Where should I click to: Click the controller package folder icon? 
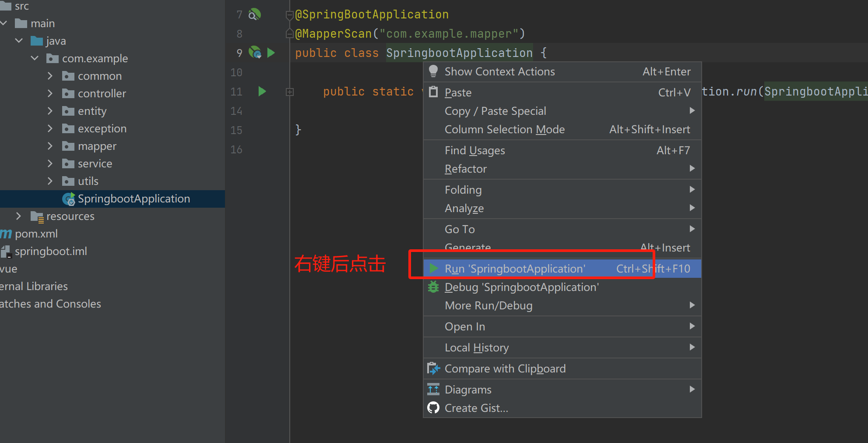point(68,93)
